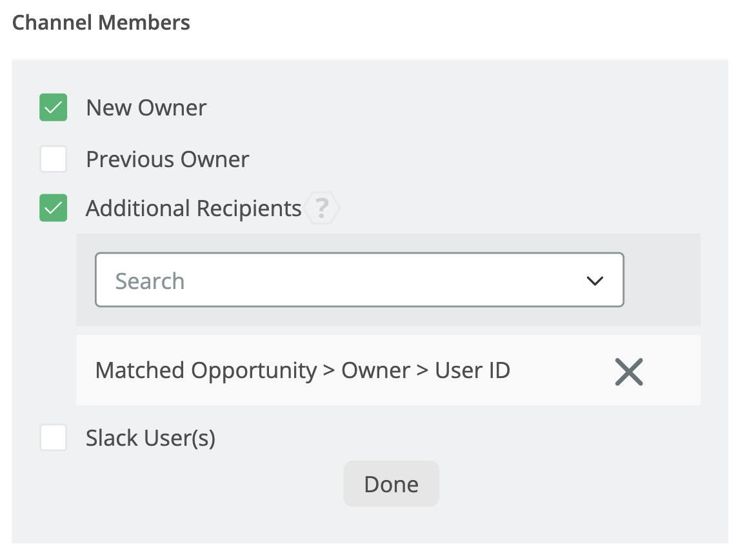
Task: Click the "Additional Recipients" label text
Action: click(194, 208)
